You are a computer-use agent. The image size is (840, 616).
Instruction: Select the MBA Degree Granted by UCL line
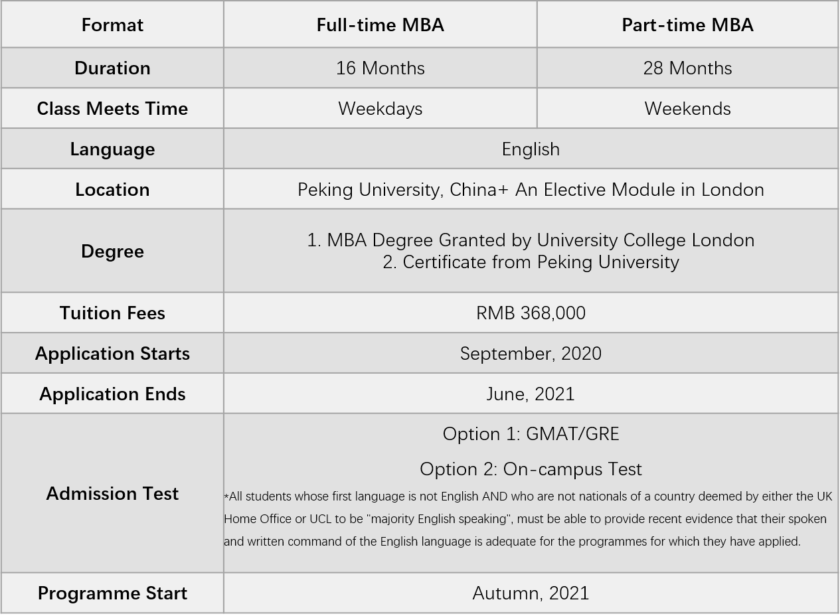tap(531, 240)
